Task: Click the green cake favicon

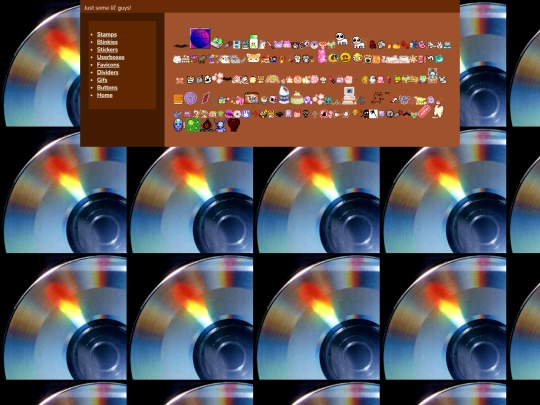Action: pyautogui.click(x=297, y=98)
